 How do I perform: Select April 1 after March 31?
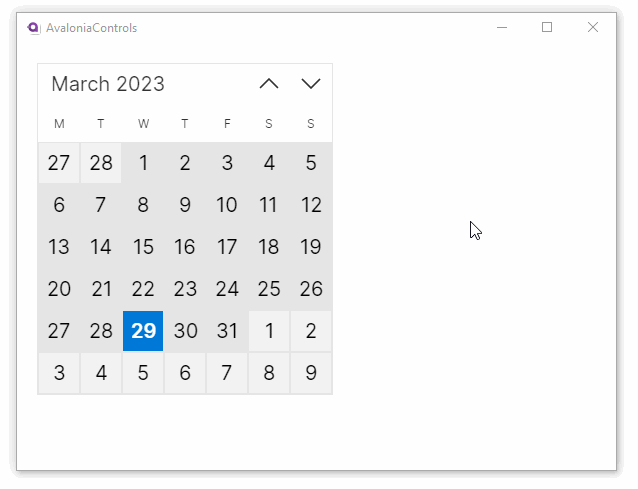269,331
